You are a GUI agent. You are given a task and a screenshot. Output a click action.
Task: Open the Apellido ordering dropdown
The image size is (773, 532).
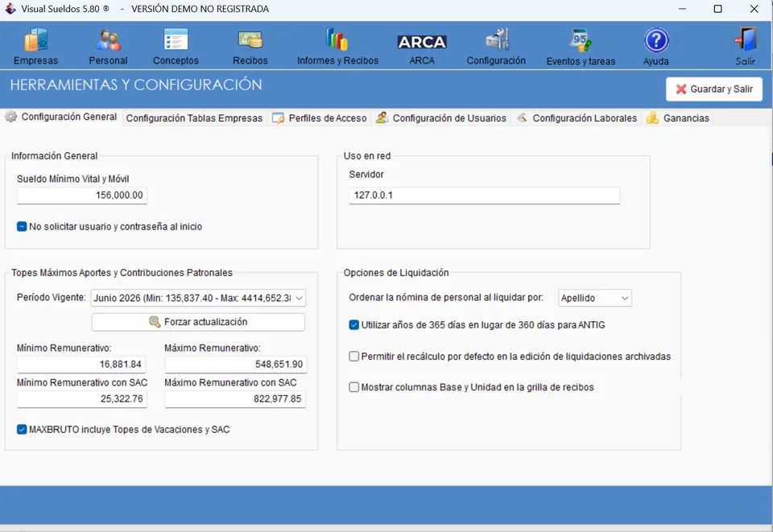coord(594,298)
